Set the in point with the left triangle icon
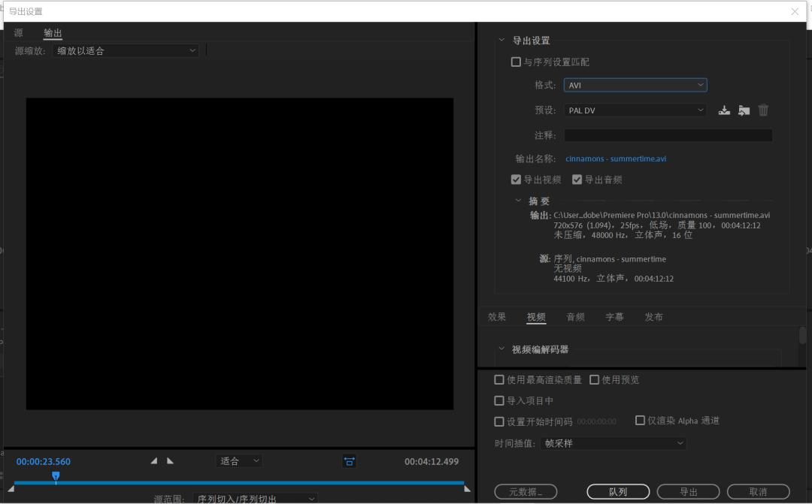Viewport: 812px width, 504px height. coord(154,460)
